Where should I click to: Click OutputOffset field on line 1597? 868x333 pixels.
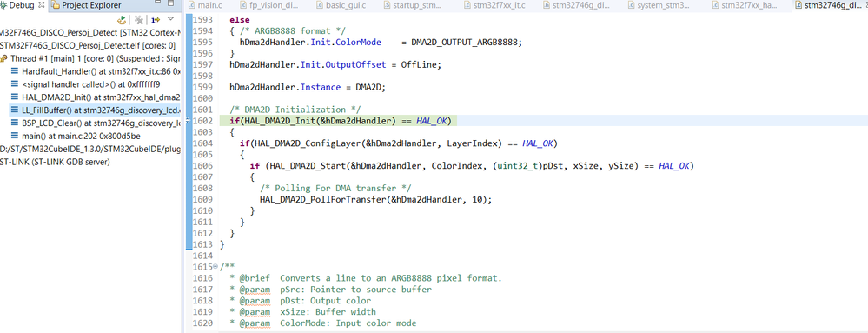click(355, 65)
